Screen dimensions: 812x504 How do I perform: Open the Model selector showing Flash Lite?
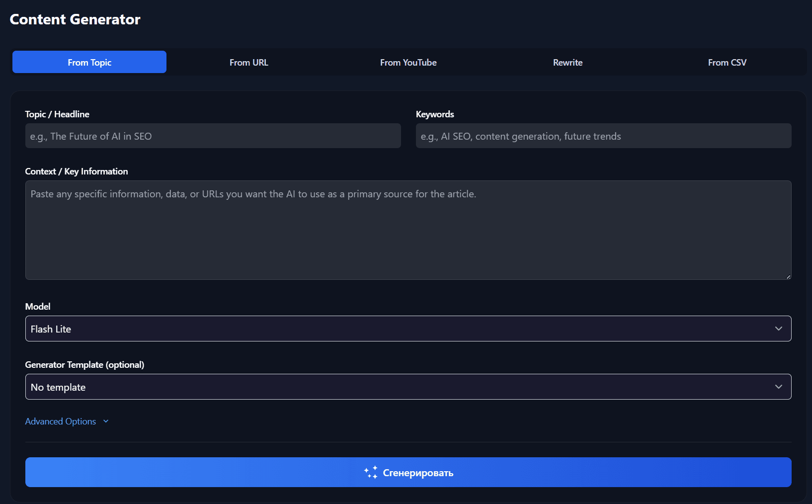pyautogui.click(x=407, y=329)
